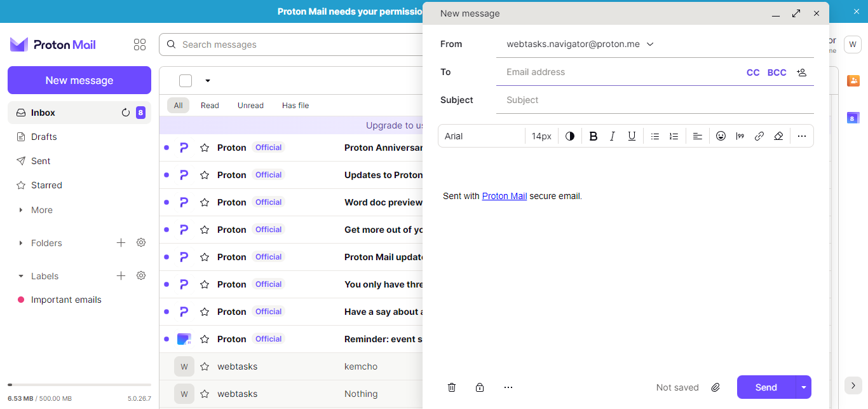This screenshot has width=868, height=409.
Task: Insert a hyperlink into message
Action: click(759, 136)
